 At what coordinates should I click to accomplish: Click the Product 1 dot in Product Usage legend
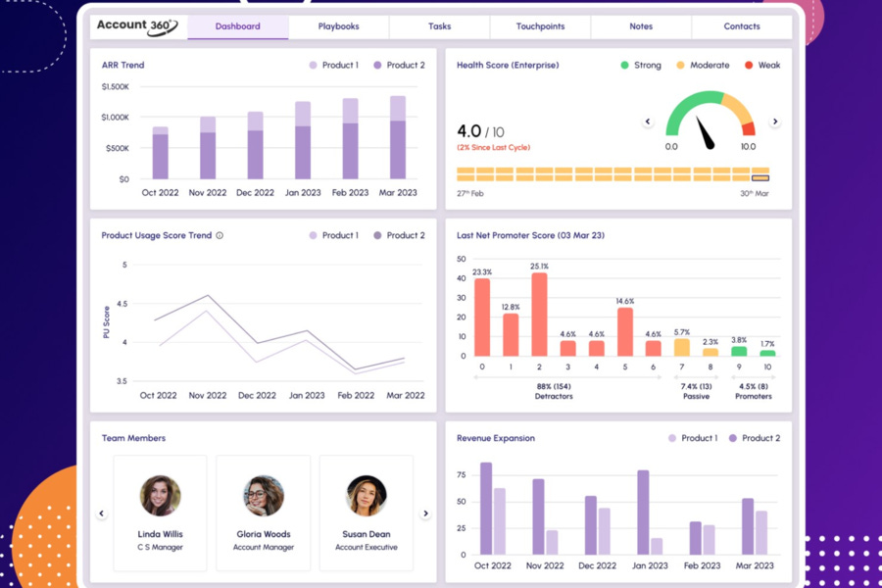coord(314,235)
